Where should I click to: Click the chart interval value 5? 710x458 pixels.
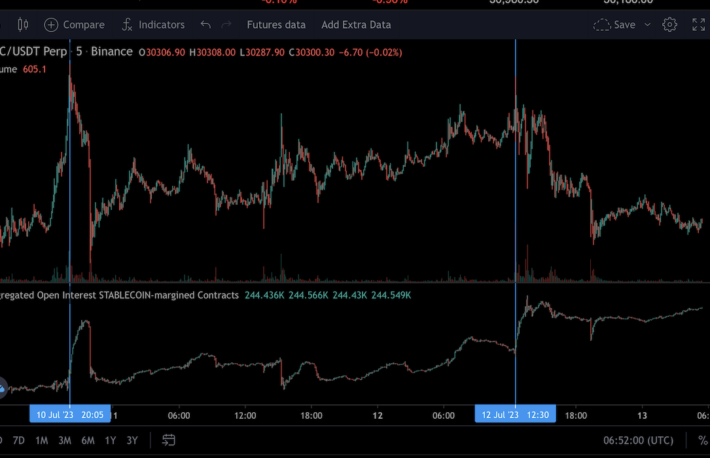79,52
